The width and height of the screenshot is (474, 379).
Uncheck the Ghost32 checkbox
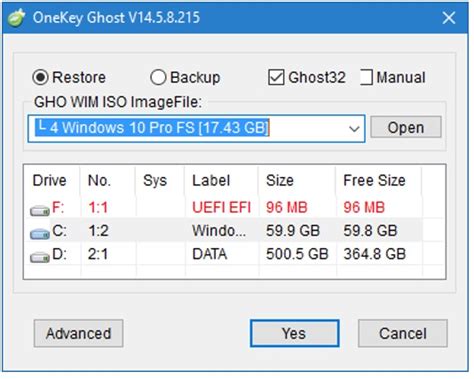tap(276, 77)
